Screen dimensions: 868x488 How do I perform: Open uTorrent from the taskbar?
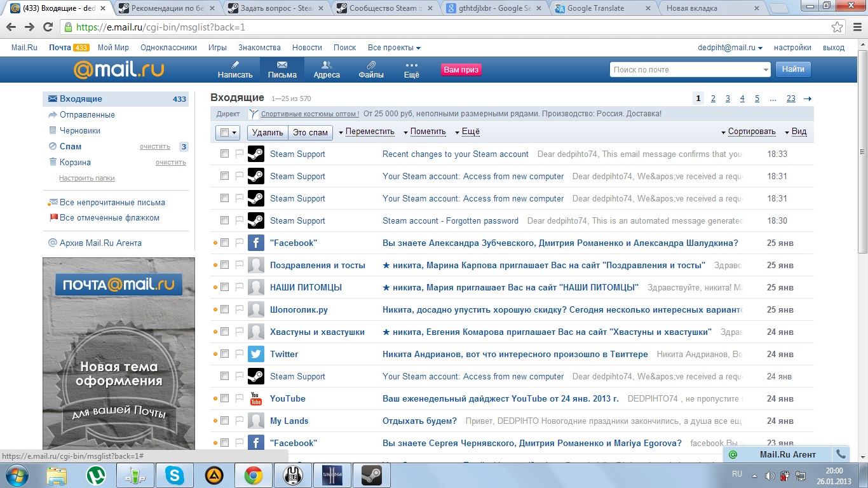[x=96, y=475]
